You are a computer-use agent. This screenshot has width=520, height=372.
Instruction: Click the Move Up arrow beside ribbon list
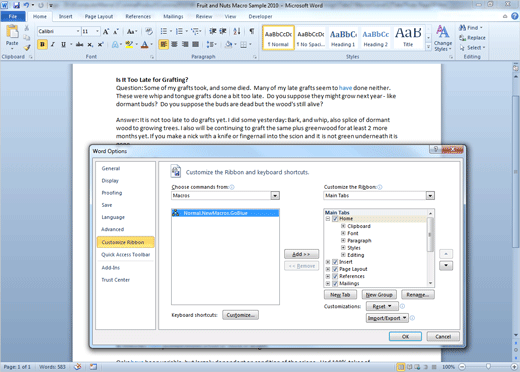446,254
